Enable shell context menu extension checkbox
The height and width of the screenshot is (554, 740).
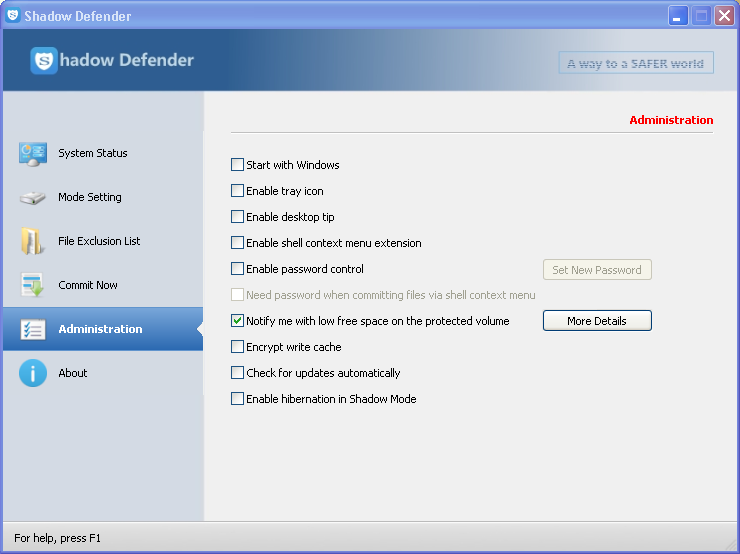(237, 243)
